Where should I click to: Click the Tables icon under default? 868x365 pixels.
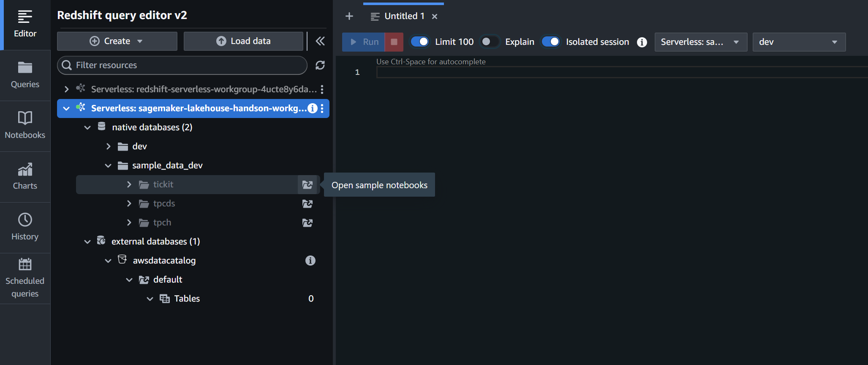pyautogui.click(x=164, y=299)
